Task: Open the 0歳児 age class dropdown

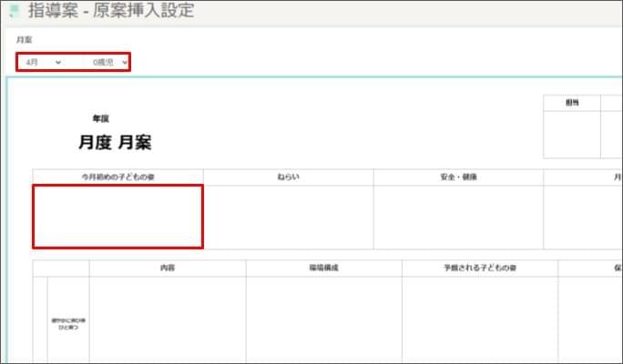Action: coord(109,62)
